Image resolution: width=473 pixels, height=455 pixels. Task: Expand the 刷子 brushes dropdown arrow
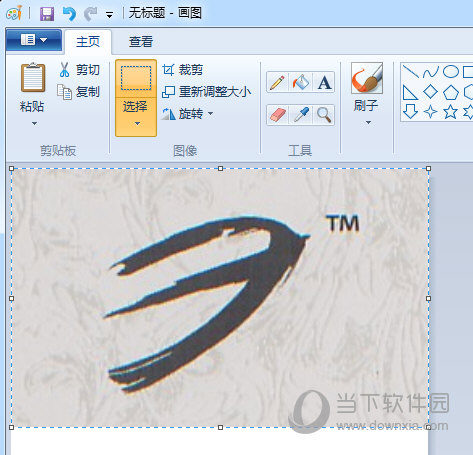coord(368,122)
